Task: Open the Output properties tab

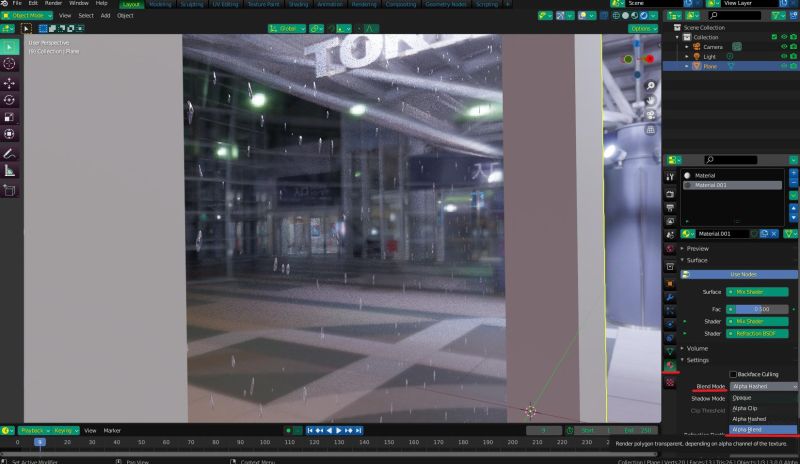Action: [670, 208]
